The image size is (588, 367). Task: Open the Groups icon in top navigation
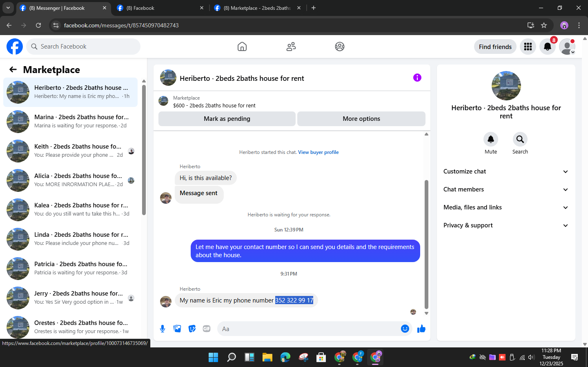[x=340, y=47]
